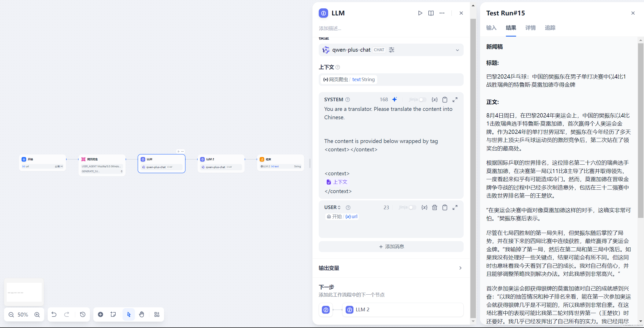Click the 添加消息 button

coord(391,247)
